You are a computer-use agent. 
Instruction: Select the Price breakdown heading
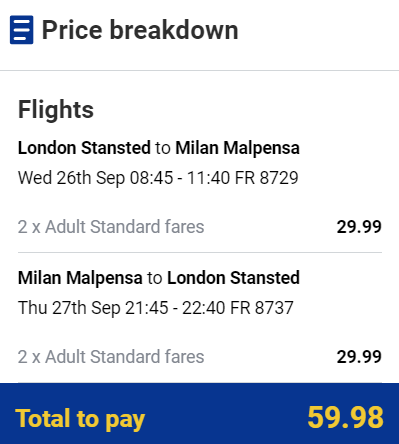[140, 30]
